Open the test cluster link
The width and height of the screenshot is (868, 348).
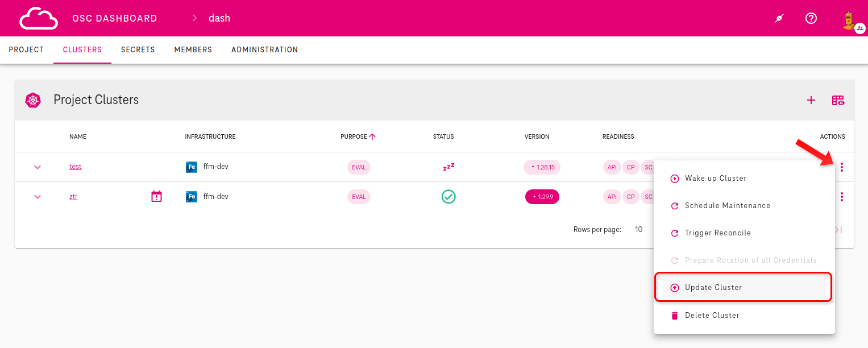(x=75, y=167)
